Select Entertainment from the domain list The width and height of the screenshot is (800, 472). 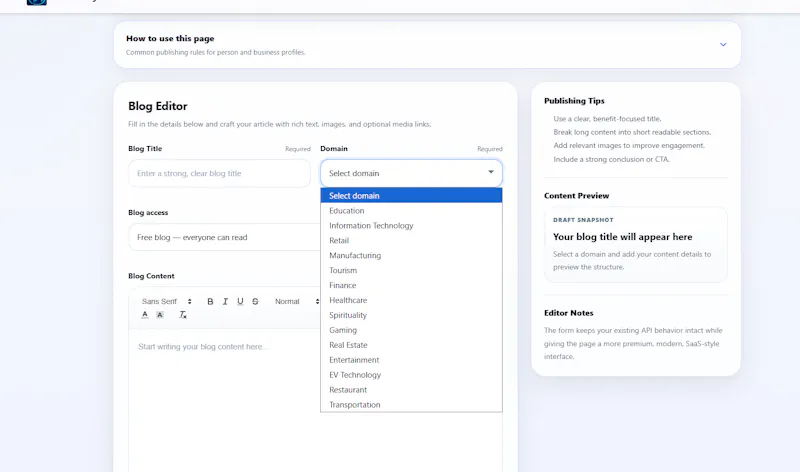(411, 360)
